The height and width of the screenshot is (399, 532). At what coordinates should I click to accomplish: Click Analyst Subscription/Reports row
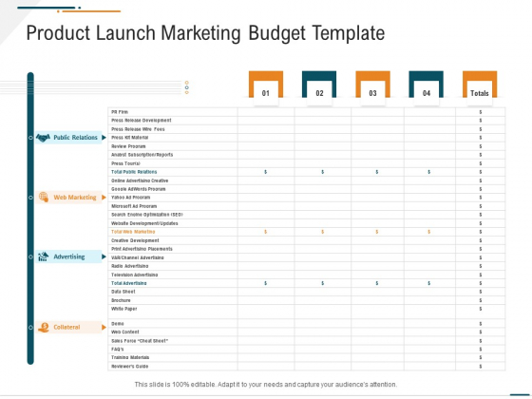pyautogui.click(x=306, y=155)
